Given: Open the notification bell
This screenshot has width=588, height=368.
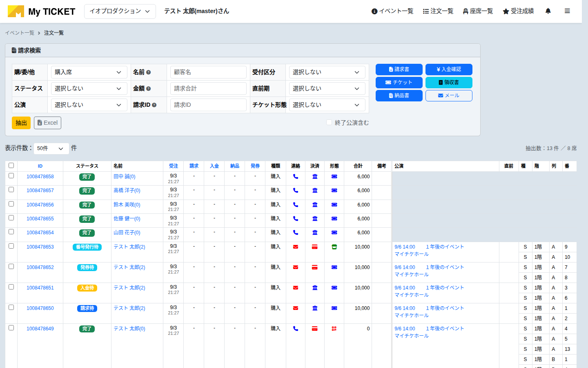Looking at the screenshot, I should click(548, 11).
